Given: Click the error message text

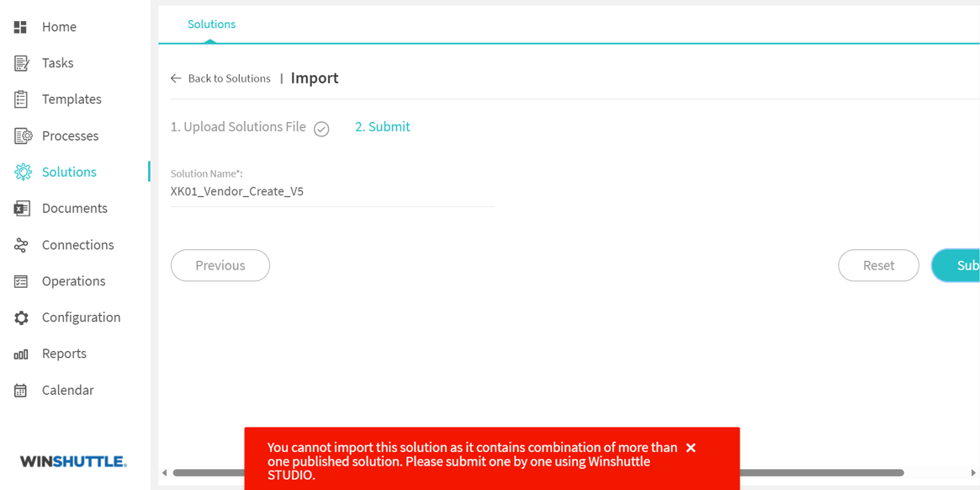Looking at the screenshot, I should click(x=473, y=461).
